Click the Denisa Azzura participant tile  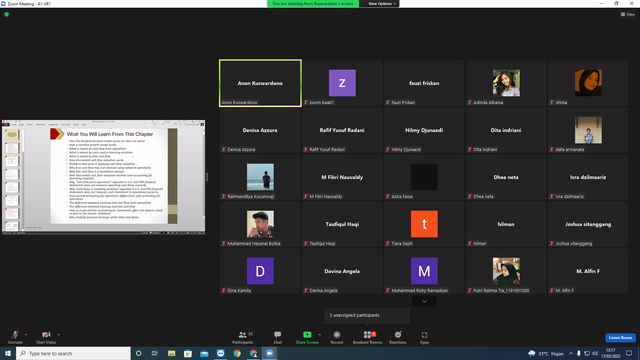[260, 130]
